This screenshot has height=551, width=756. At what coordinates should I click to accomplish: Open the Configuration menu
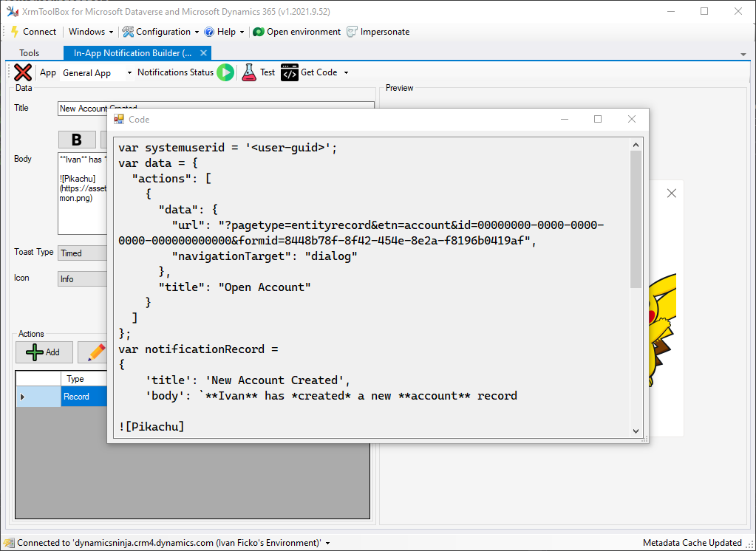[161, 32]
